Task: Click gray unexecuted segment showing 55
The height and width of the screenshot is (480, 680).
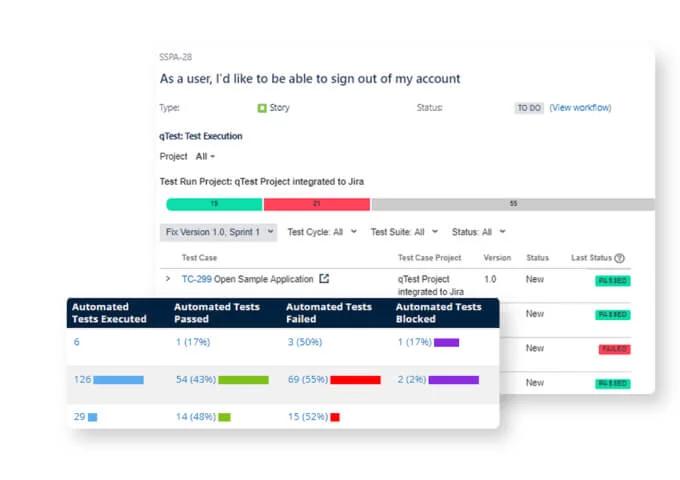Action: (x=513, y=204)
